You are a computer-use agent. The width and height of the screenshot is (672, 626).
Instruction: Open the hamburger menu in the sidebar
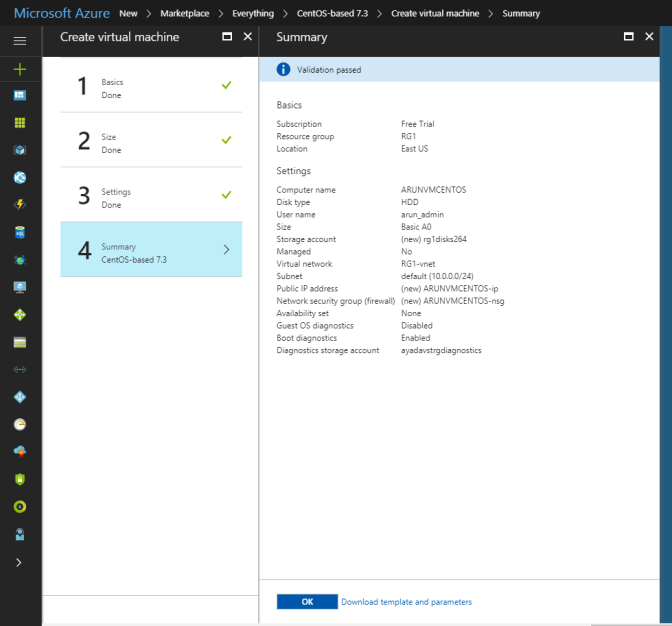(x=20, y=41)
